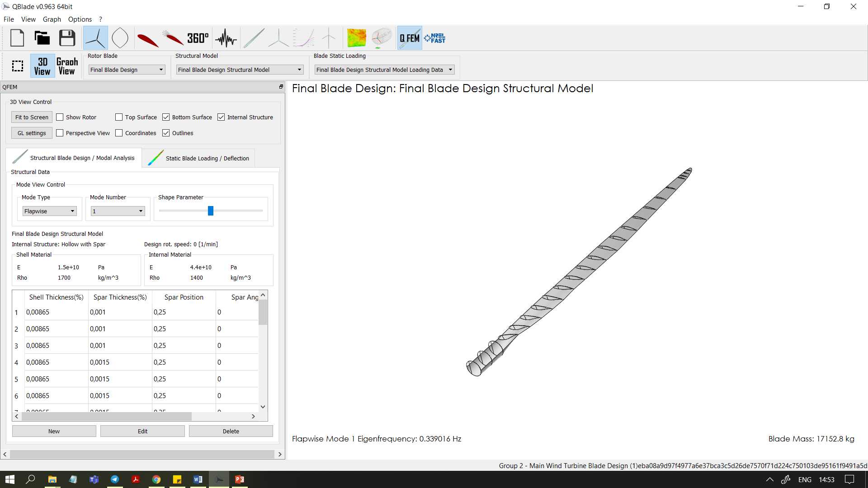This screenshot has width=868, height=488.
Task: Switch to 3D View mode
Action: [x=42, y=66]
